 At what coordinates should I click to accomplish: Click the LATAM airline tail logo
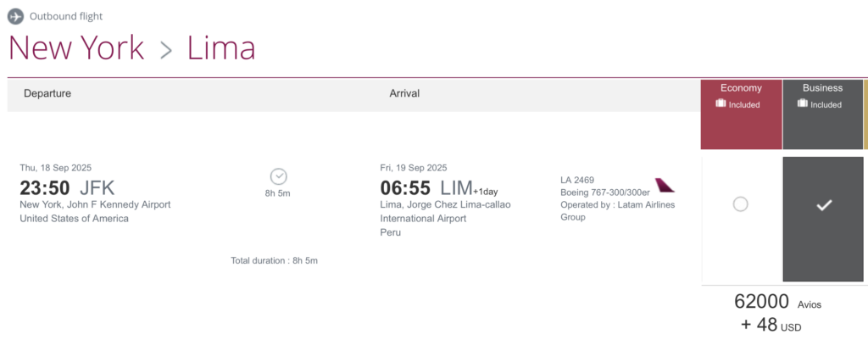pyautogui.click(x=665, y=184)
